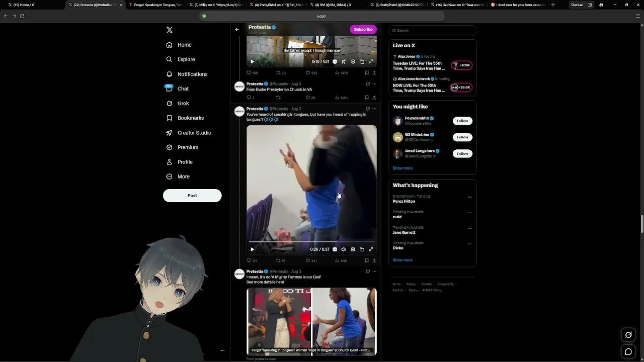Open Creator Studio in the sidebar
The width and height of the screenshot is (644, 362).
tap(189, 133)
